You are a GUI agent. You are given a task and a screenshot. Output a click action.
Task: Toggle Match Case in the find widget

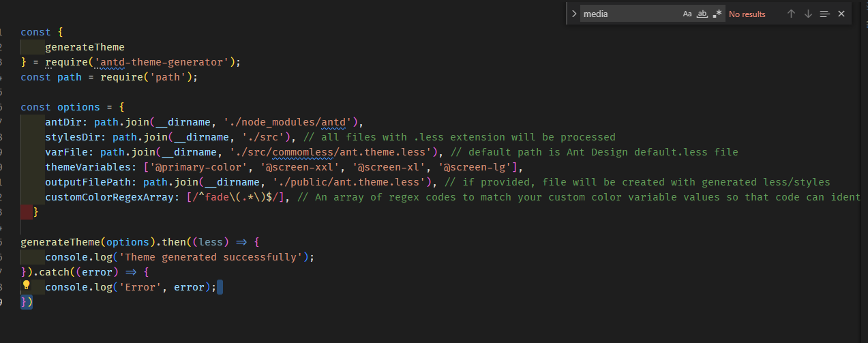(x=687, y=14)
